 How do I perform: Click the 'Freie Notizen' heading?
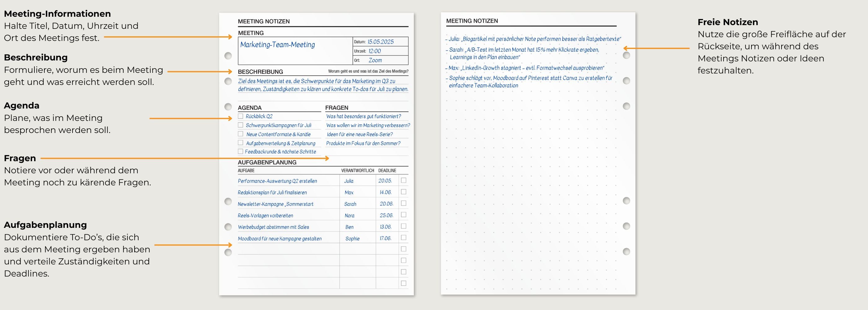[x=728, y=22]
